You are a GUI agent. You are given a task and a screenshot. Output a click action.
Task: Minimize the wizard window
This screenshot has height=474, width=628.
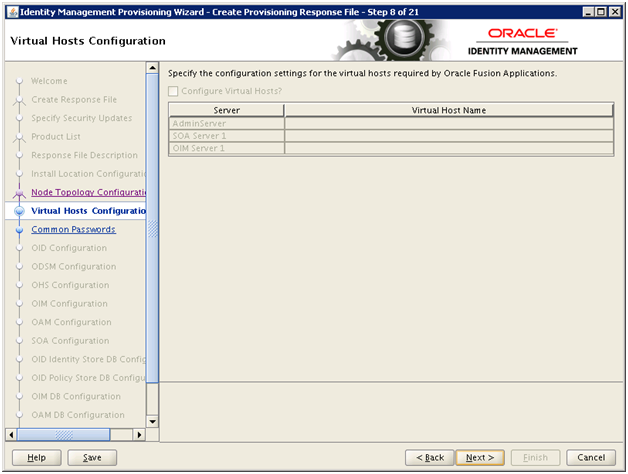click(588, 12)
